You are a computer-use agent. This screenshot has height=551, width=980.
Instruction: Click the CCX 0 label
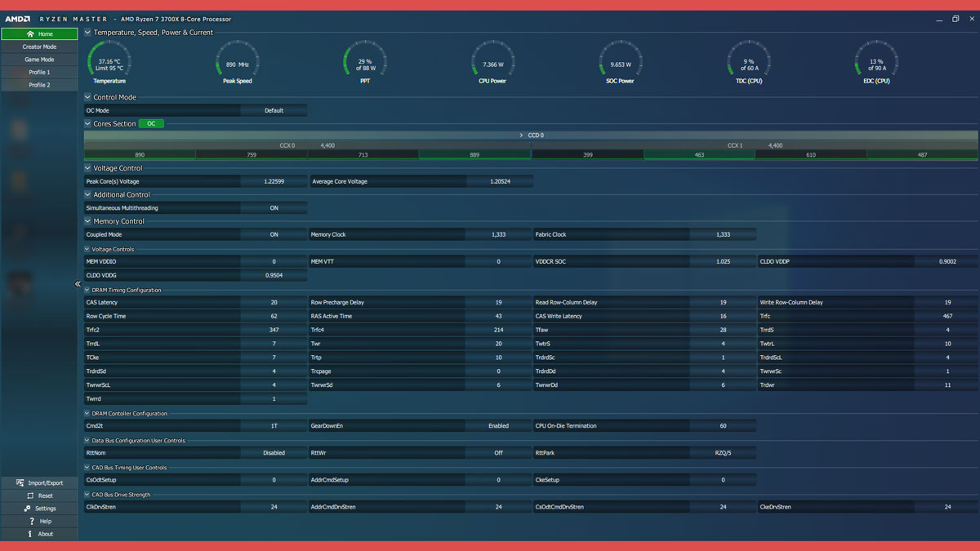(x=287, y=145)
